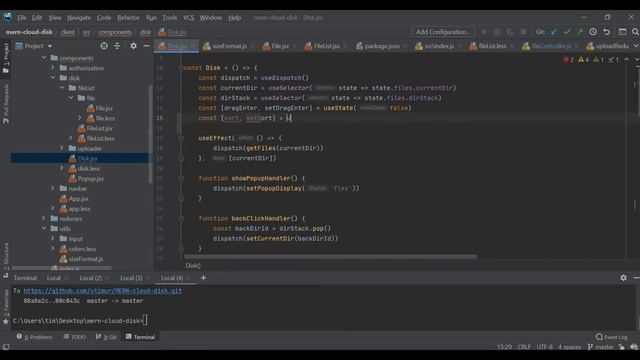Open the Navigate menu

79,18
